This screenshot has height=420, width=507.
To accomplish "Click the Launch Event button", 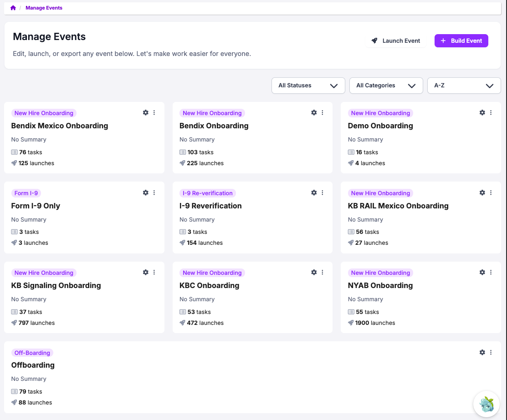I will click(396, 40).
